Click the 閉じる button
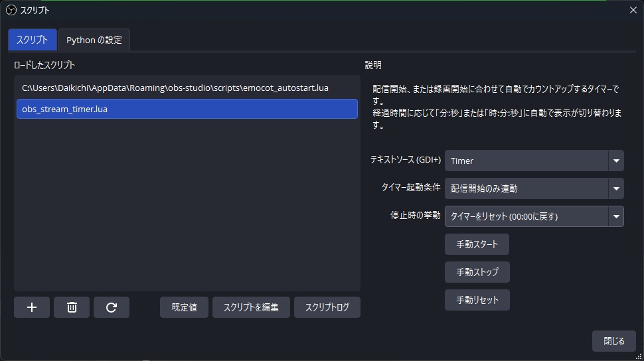 click(x=614, y=341)
